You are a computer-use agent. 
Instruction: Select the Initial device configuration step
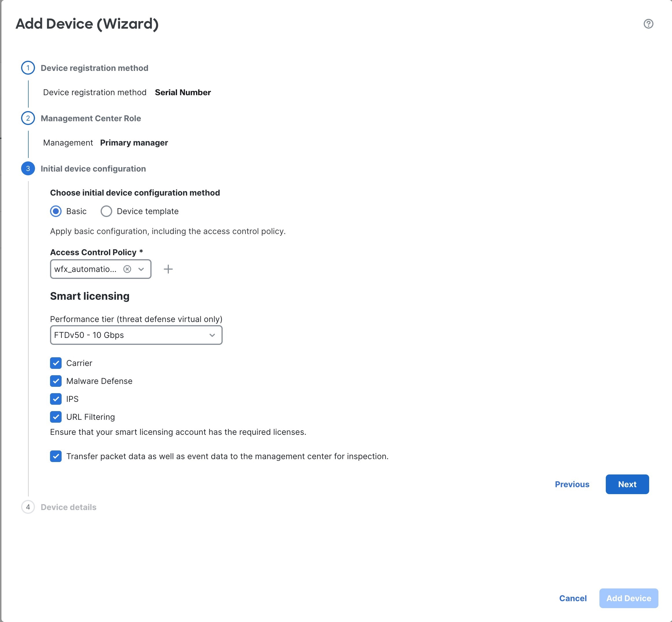[x=93, y=169]
